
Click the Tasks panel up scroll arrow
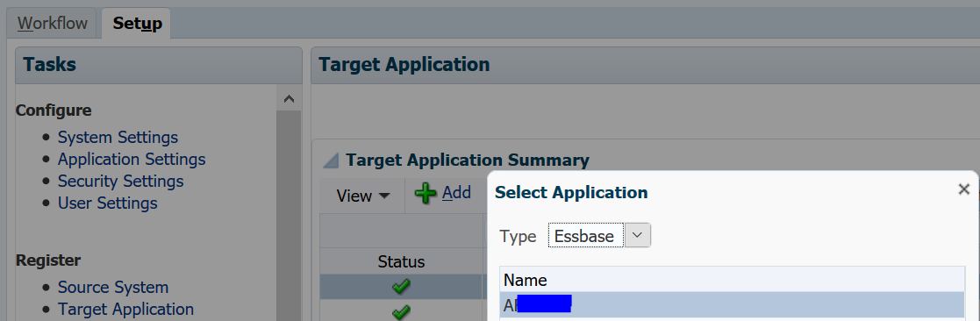(x=289, y=99)
